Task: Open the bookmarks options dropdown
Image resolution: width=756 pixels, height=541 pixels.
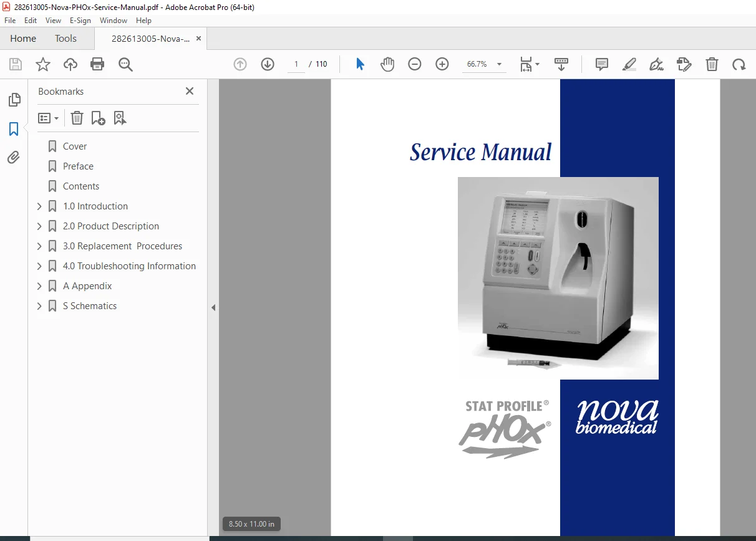Action: click(x=48, y=118)
